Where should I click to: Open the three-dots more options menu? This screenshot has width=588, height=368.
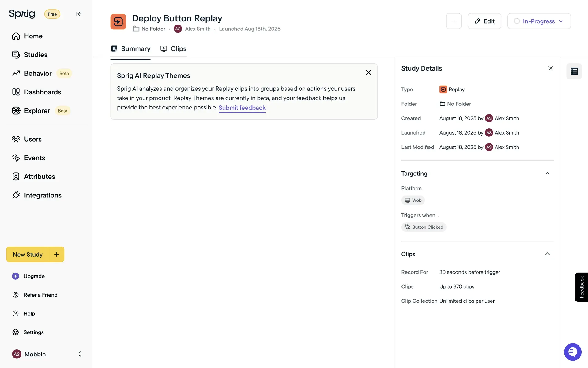454,21
